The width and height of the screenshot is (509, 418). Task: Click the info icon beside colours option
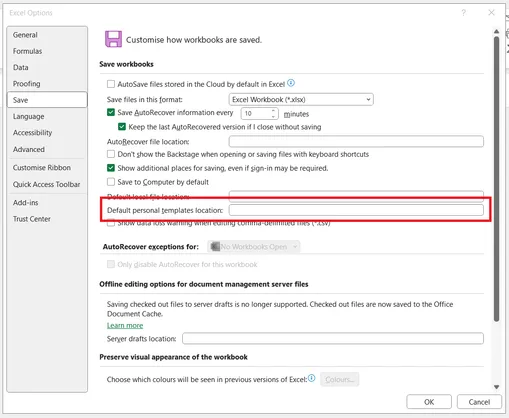(x=311, y=378)
